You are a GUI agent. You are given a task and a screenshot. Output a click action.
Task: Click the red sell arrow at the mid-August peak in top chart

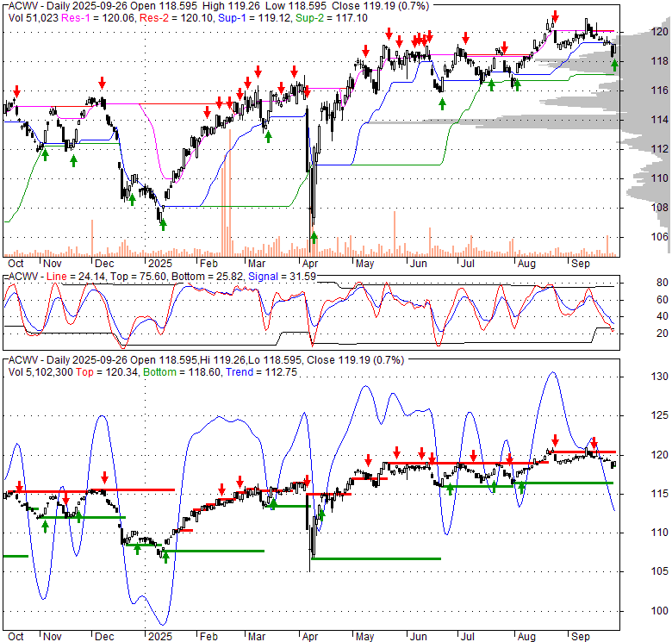click(x=556, y=16)
